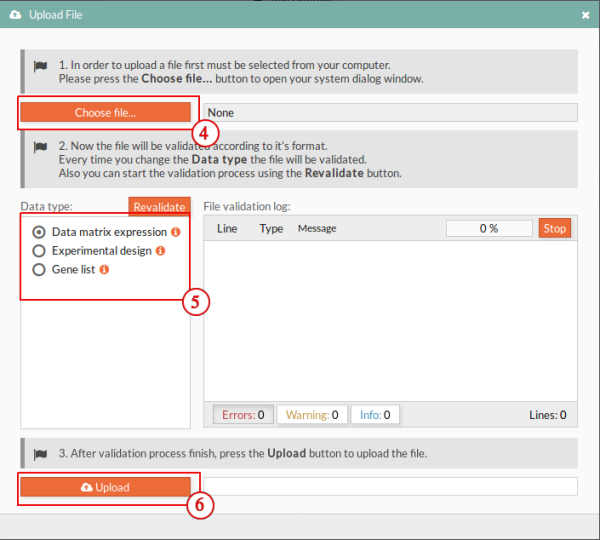Screen dimensions: 600x540
Task: Toggle the Warning: 0 log filter
Action: pyautogui.click(x=311, y=414)
